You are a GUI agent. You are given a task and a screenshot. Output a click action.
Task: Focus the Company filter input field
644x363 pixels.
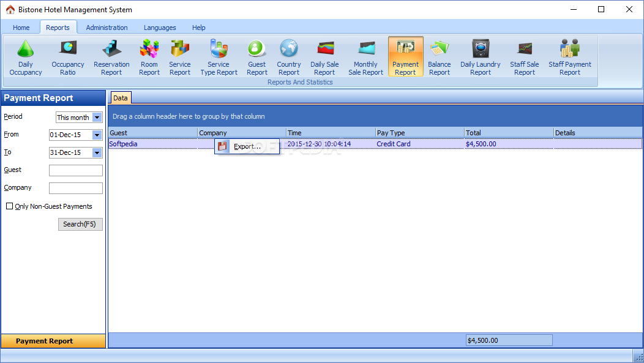tap(75, 188)
